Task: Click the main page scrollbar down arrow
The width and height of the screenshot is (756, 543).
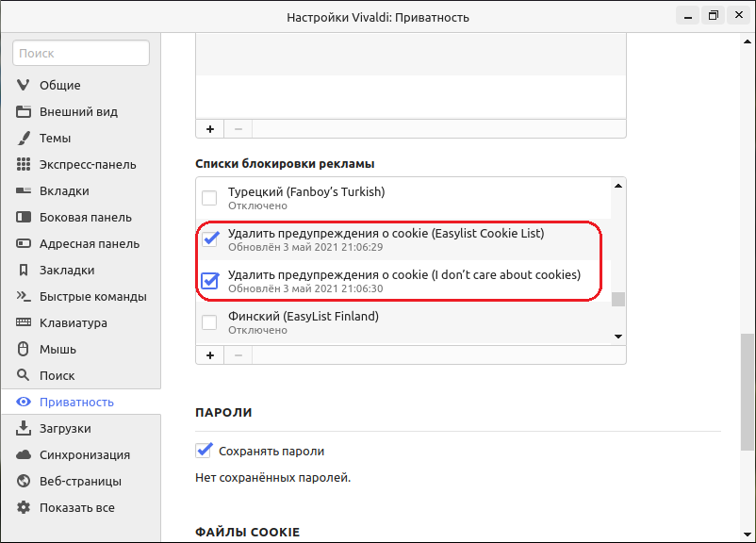Action: [x=748, y=535]
